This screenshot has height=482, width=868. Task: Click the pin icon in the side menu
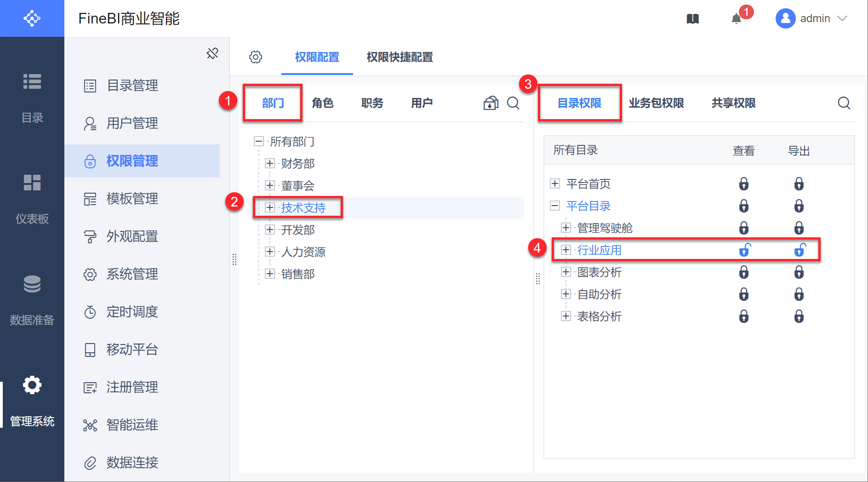212,53
